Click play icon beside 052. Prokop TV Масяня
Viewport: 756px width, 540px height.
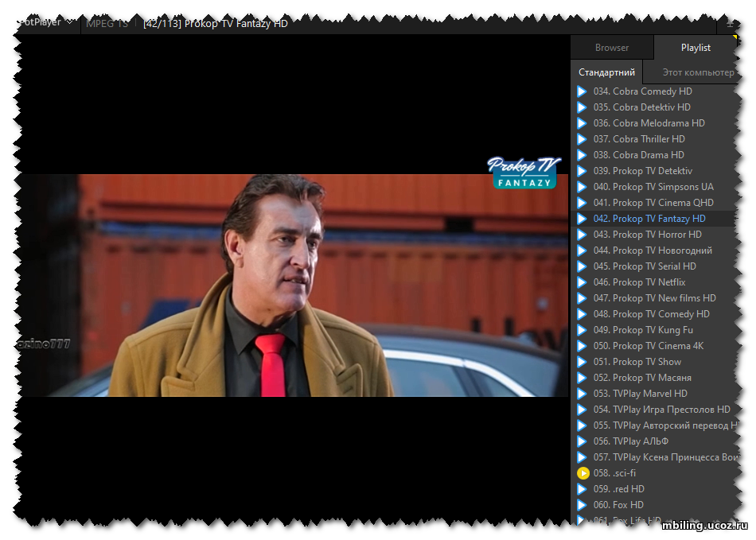(x=582, y=378)
